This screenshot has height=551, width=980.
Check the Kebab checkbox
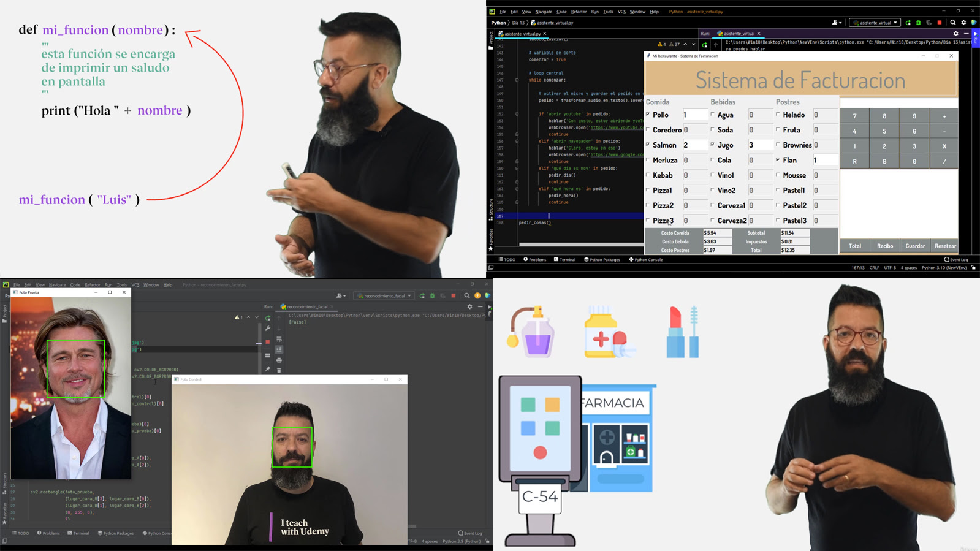(x=648, y=175)
